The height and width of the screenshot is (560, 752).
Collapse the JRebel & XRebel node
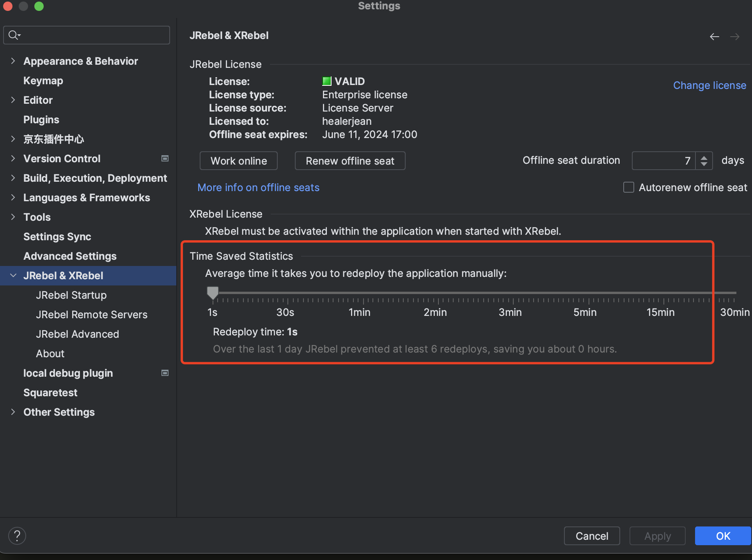click(13, 275)
